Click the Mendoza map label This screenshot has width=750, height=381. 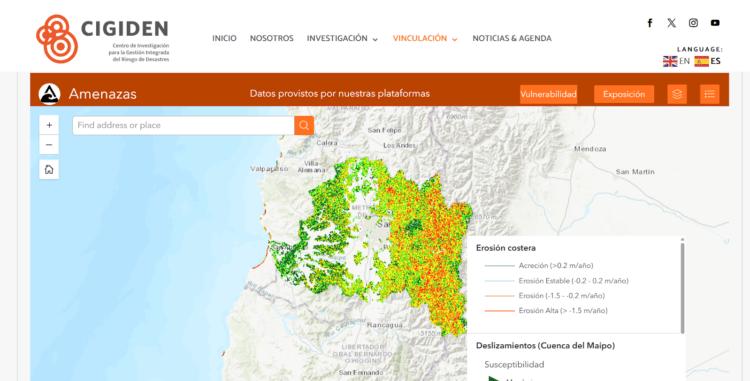coord(590,149)
